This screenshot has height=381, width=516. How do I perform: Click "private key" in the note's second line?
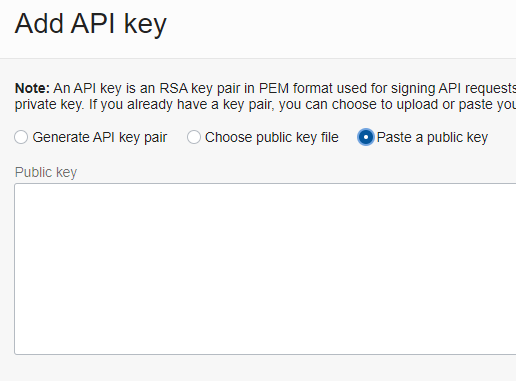pyautogui.click(x=49, y=105)
